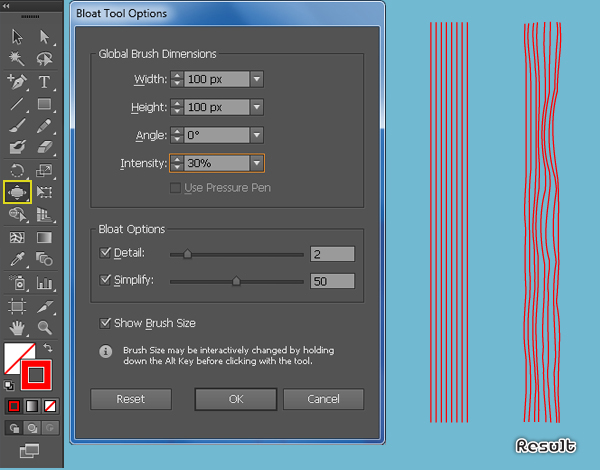Select the Lasso tool
The image size is (600, 470).
[44, 59]
